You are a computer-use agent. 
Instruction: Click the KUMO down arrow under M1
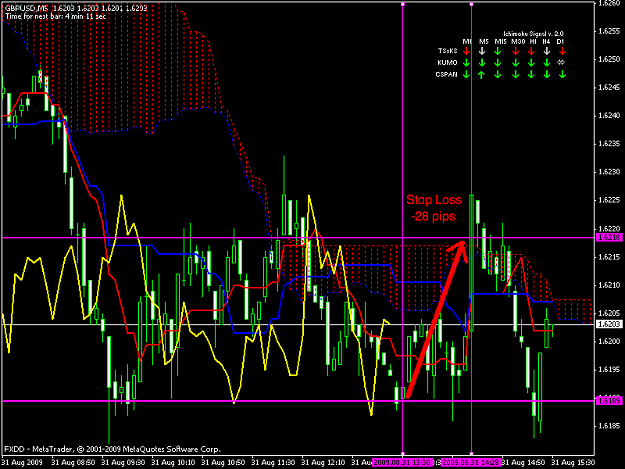pos(466,63)
